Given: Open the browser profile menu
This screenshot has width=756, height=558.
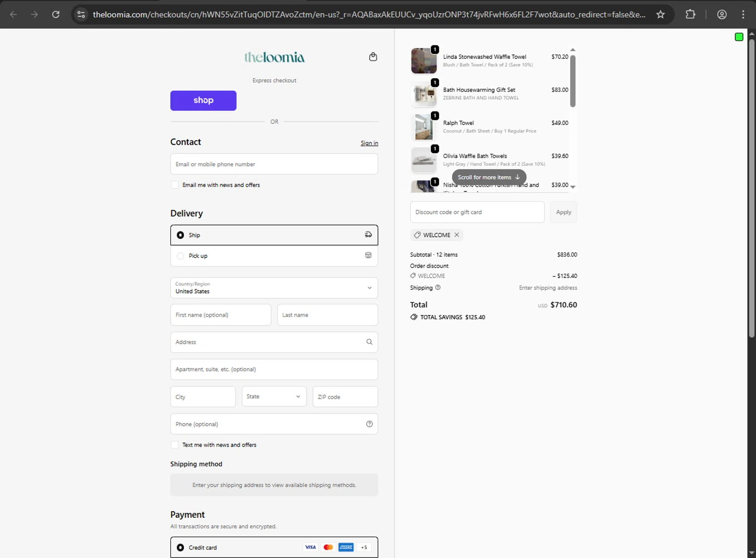Looking at the screenshot, I should click(x=722, y=14).
